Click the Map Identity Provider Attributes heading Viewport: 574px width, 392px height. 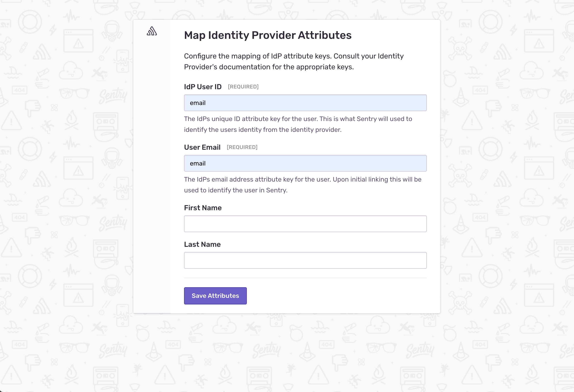[268, 35]
